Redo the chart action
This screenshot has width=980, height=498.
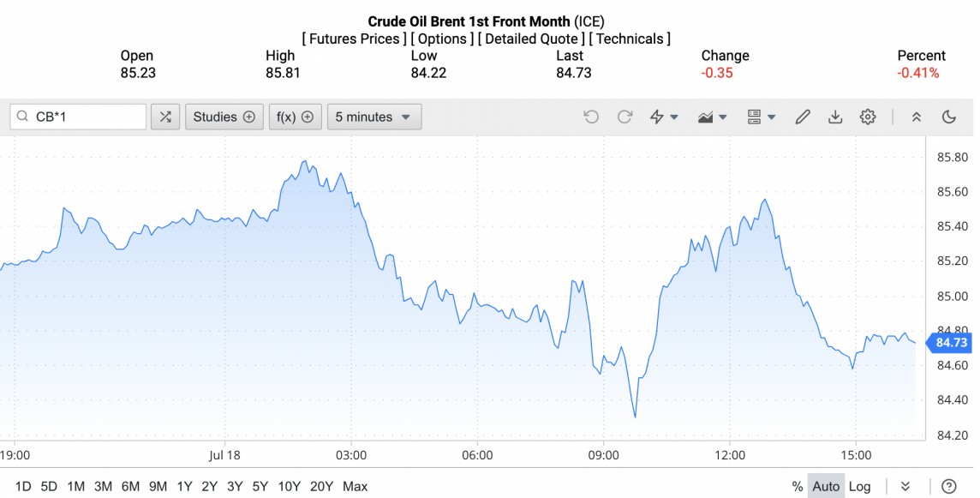click(624, 117)
